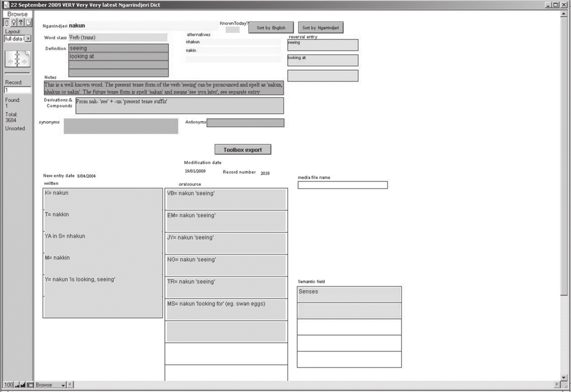Click the Semantic field 'Senses' row
Image resolution: width=571 pixels, height=392 pixels.
[x=349, y=294]
